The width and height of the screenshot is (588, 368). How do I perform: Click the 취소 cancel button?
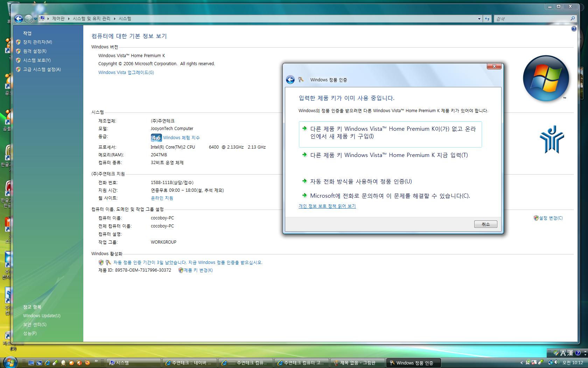pyautogui.click(x=485, y=224)
